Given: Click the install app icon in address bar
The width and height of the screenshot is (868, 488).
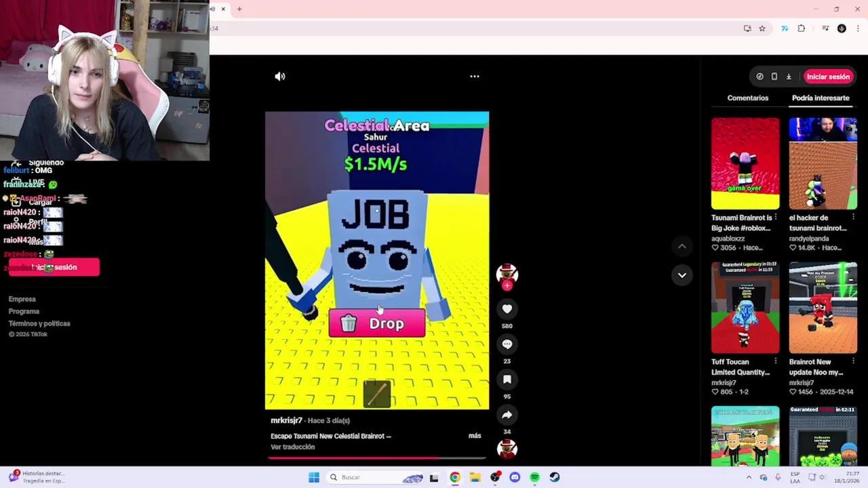Looking at the screenshot, I should [747, 28].
